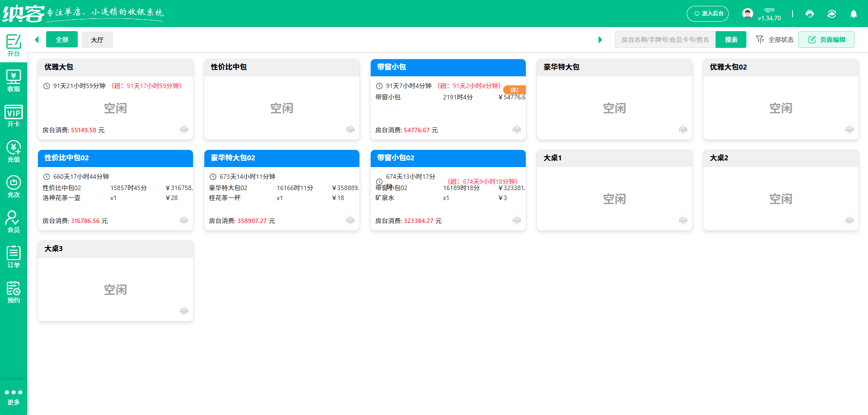Open the 带窗小包 blue card header
This screenshot has width=868, height=415.
click(448, 67)
